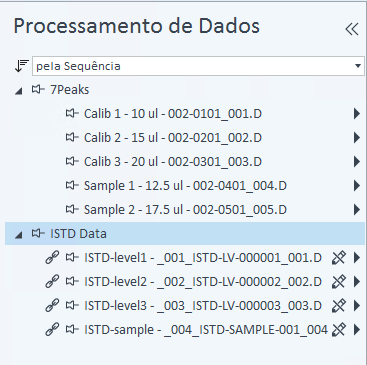Click the crossed pencil icon for ISTD-level3
Image resolution: width=367 pixels, height=365 pixels.
(339, 306)
